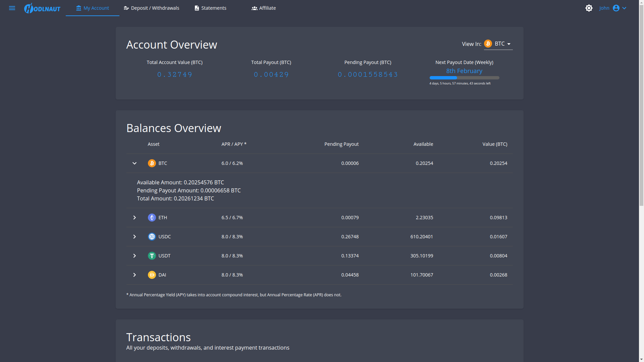
Task: Click the DAI coin icon
Action: pos(152,275)
